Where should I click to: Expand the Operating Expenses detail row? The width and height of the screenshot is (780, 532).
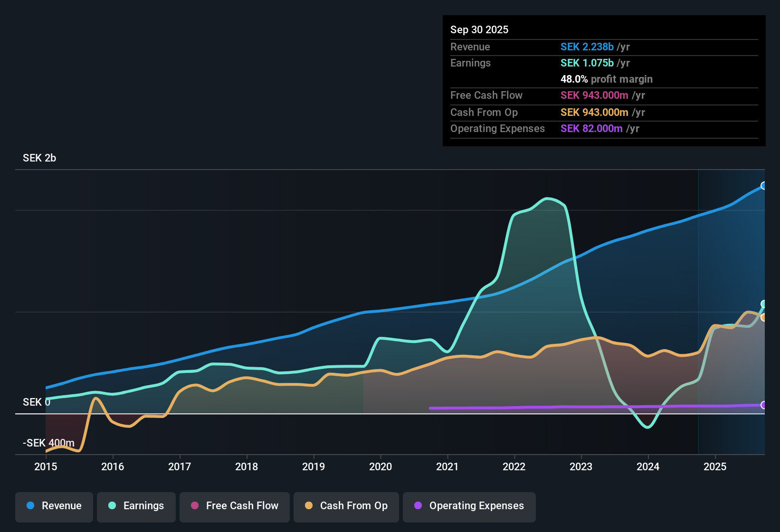pos(603,128)
